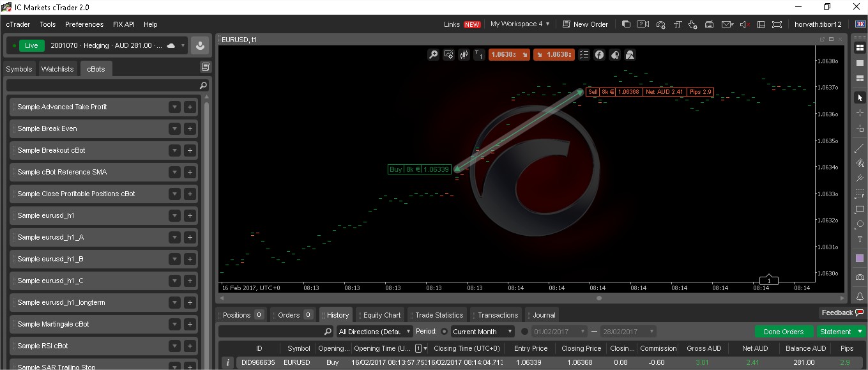Click the chart horizontal scrollbar thumb
Viewport: 868px width, 370px height.
tap(599, 298)
